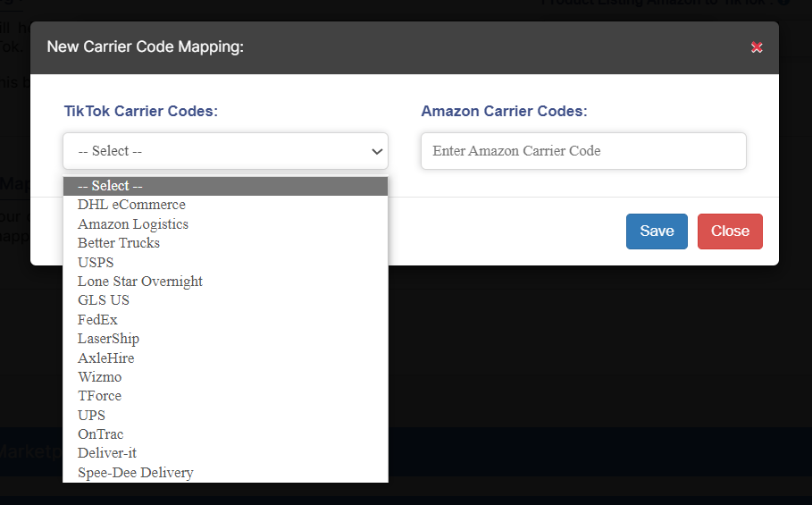Choose USPS as the carrier
This screenshot has width=812, height=505.
pos(96,262)
